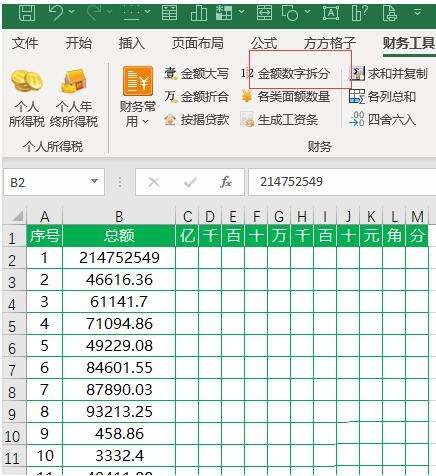The width and height of the screenshot is (436, 476).
Task: Open the 财务常用 dropdown button
Action: point(138,97)
